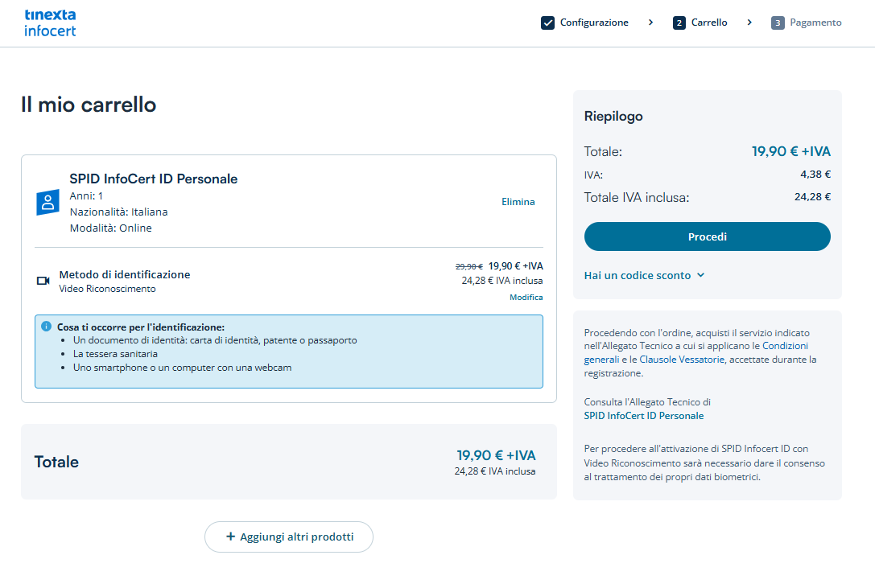The height and width of the screenshot is (588, 875).
Task: Add more items via Aggiungi altri prodotti
Action: coord(289,537)
